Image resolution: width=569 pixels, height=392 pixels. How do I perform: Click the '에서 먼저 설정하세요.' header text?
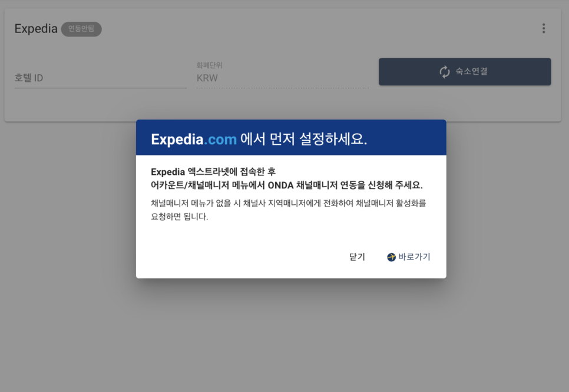click(304, 139)
